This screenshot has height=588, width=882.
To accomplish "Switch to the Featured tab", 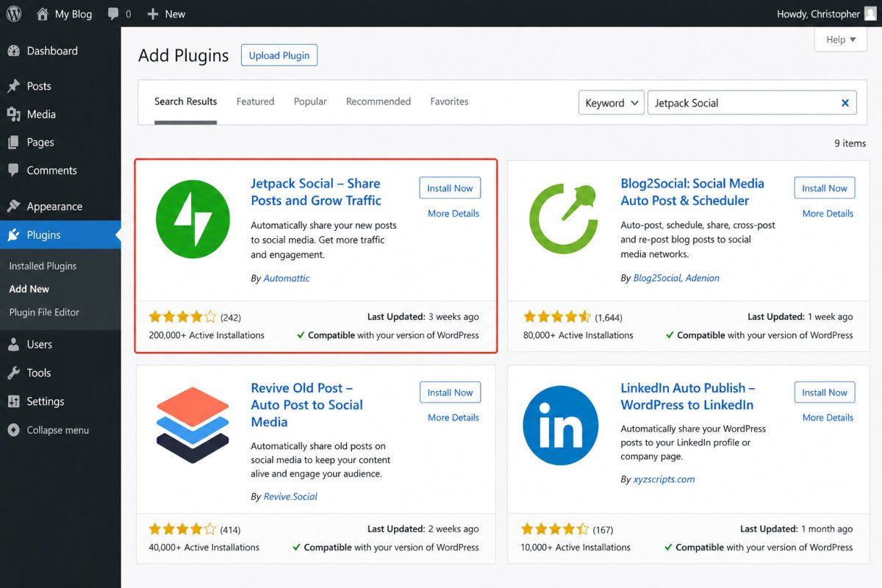I will click(255, 101).
